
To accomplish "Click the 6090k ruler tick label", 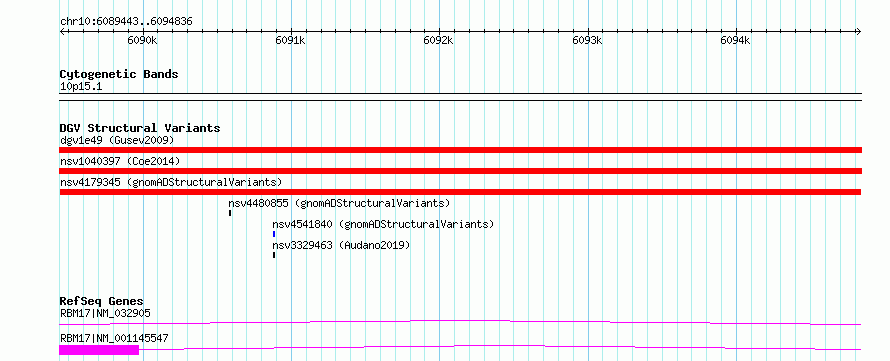I will coord(142,41).
